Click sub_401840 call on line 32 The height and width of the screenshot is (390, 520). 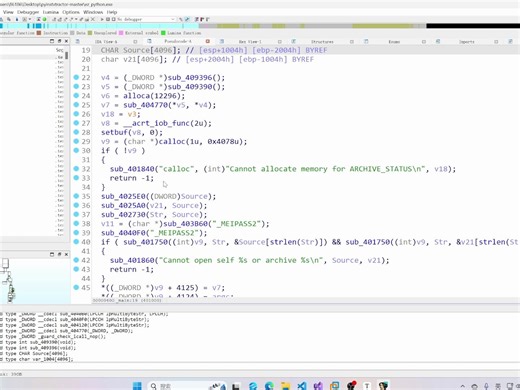click(x=132, y=169)
